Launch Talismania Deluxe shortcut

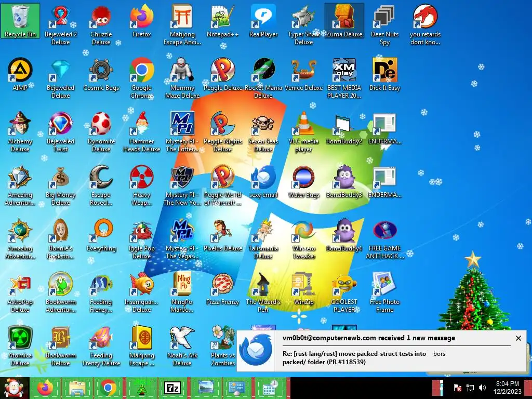tap(263, 239)
